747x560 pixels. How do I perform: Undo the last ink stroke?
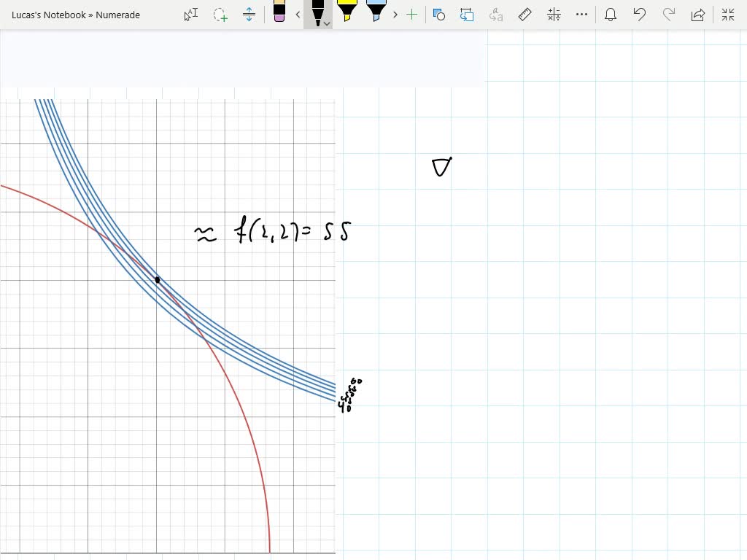click(x=640, y=15)
